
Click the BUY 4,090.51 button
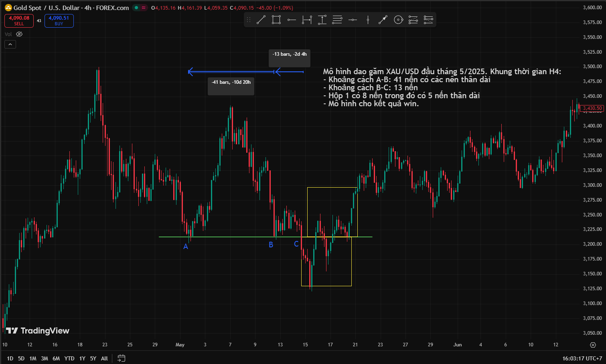(59, 20)
